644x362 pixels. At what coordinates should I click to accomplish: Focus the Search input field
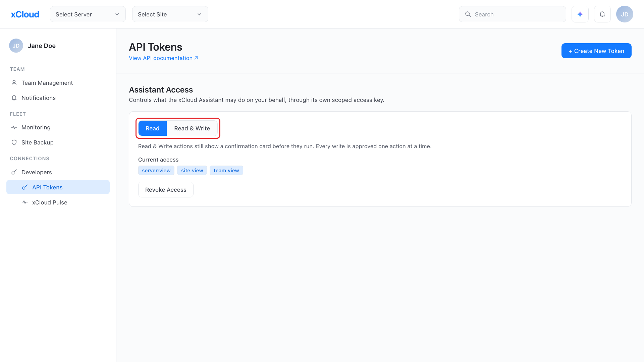point(512,14)
